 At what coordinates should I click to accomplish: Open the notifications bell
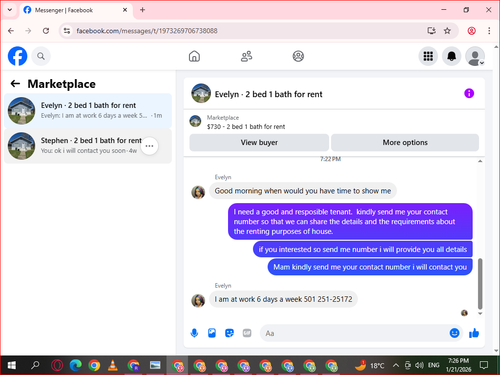pyautogui.click(x=451, y=56)
